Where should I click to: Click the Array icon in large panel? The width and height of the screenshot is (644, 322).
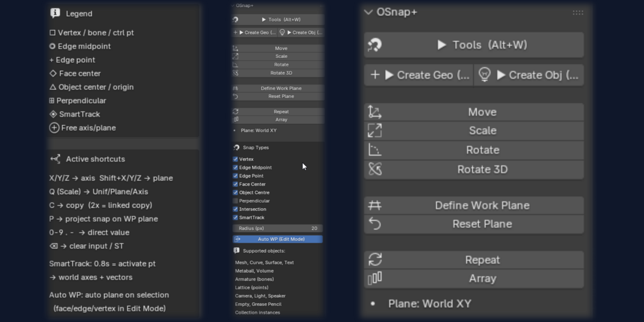pos(375,278)
